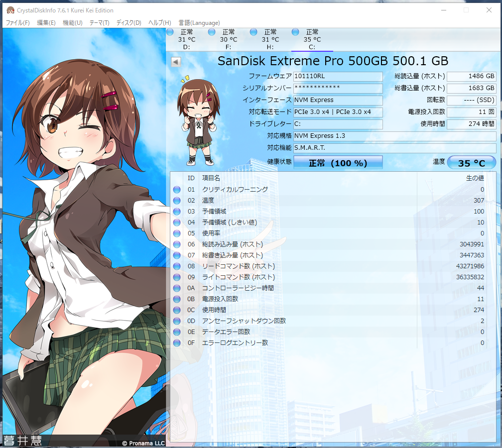Click total host reads value 1486 GB
This screenshot has width=502, height=448.
472,76
